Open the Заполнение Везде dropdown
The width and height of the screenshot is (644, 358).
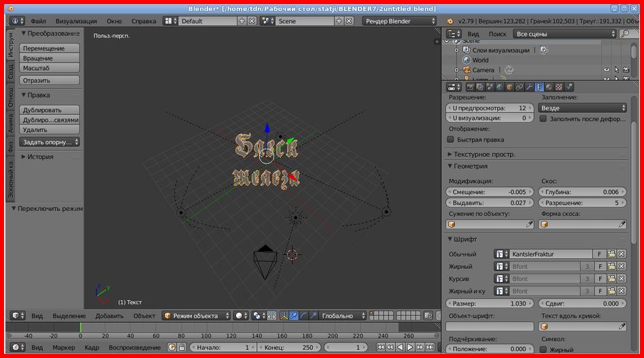coord(582,108)
